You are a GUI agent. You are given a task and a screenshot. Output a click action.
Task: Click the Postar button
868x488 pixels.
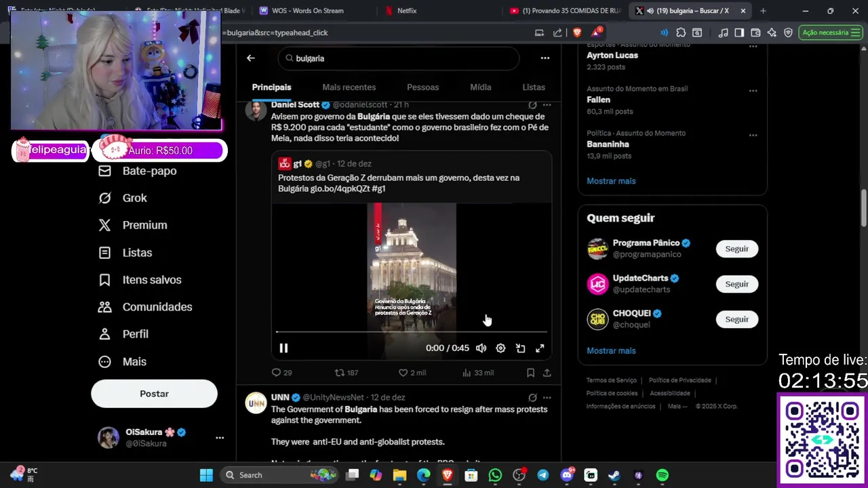(x=154, y=394)
